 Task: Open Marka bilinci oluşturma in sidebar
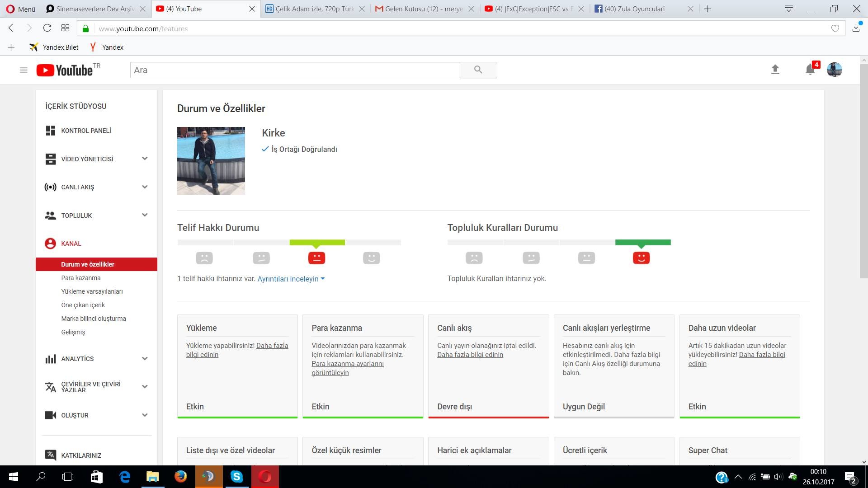(x=94, y=319)
